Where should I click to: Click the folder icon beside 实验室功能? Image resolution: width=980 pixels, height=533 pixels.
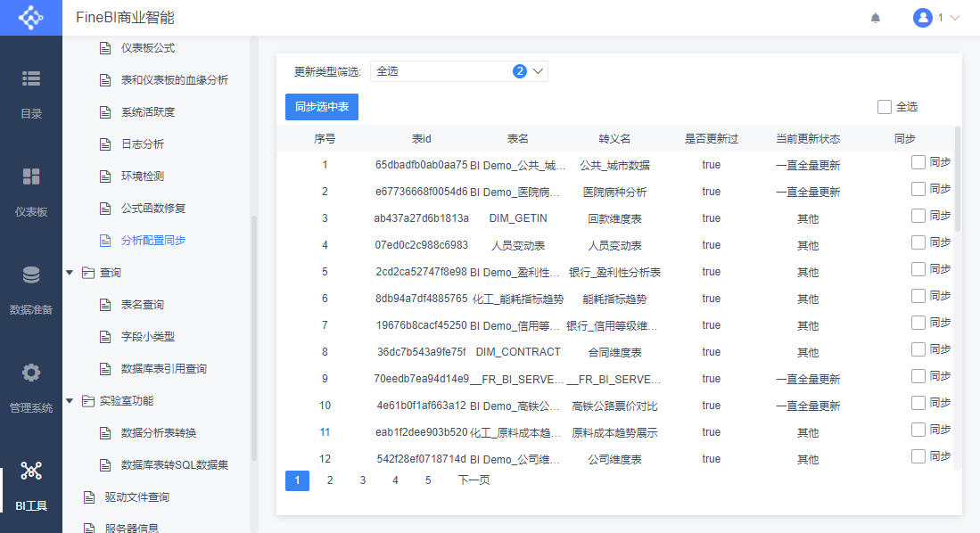88,400
